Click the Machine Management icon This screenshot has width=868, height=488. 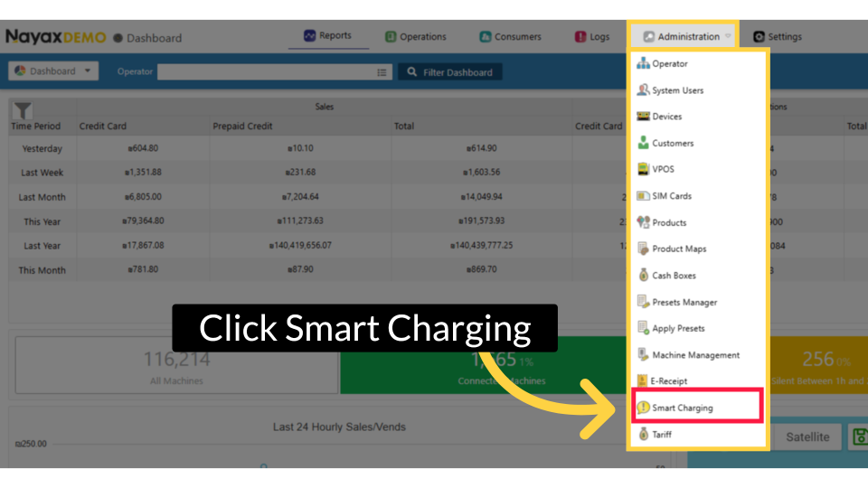click(x=643, y=354)
